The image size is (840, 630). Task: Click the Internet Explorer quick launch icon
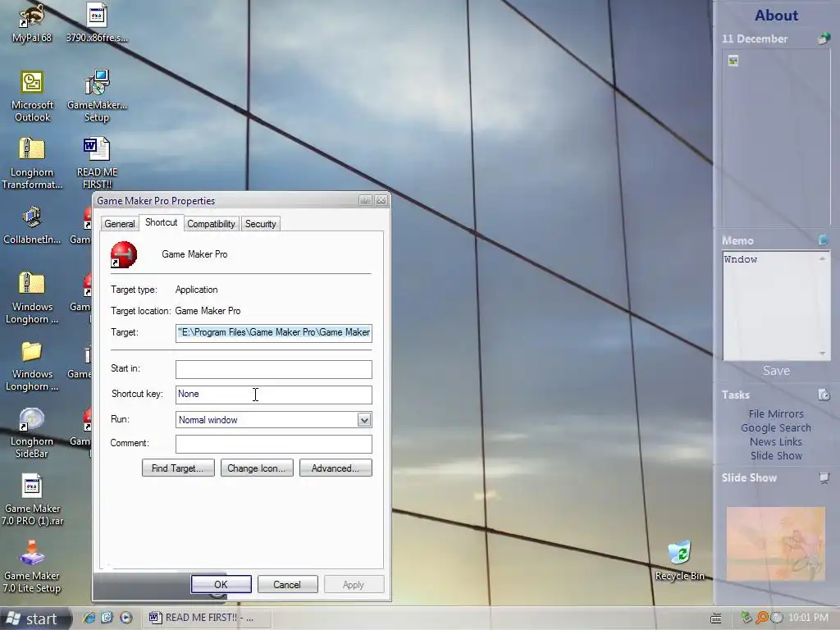point(89,618)
